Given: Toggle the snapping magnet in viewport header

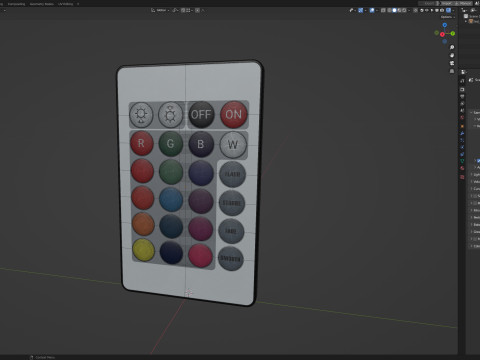Looking at the screenshot, I should point(183,10).
